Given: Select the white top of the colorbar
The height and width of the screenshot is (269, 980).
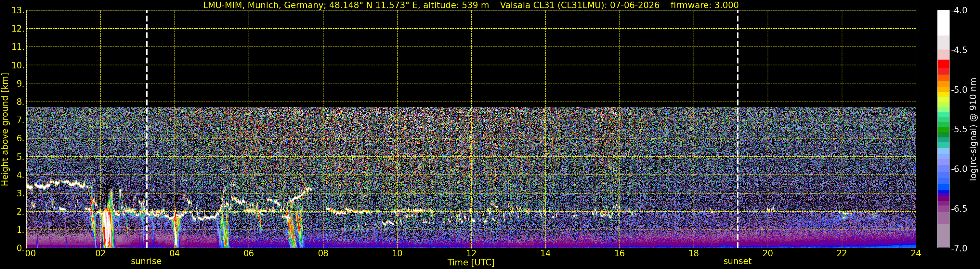Looking at the screenshot, I should click(x=944, y=23).
